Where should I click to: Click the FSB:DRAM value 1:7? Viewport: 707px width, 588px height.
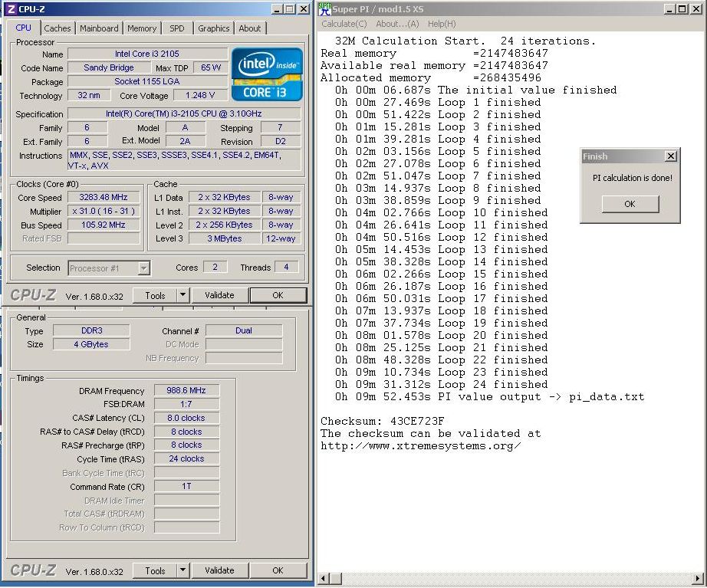pos(186,404)
